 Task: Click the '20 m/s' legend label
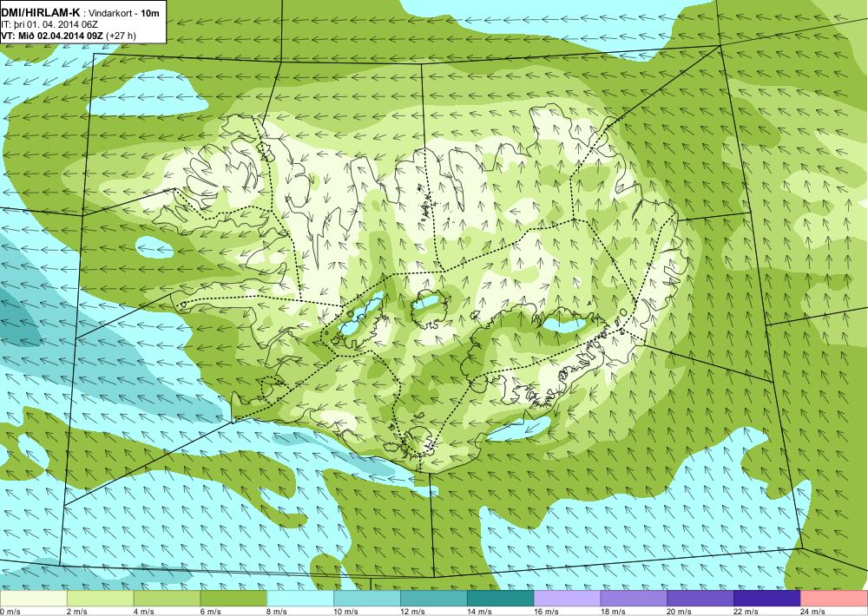[680, 612]
